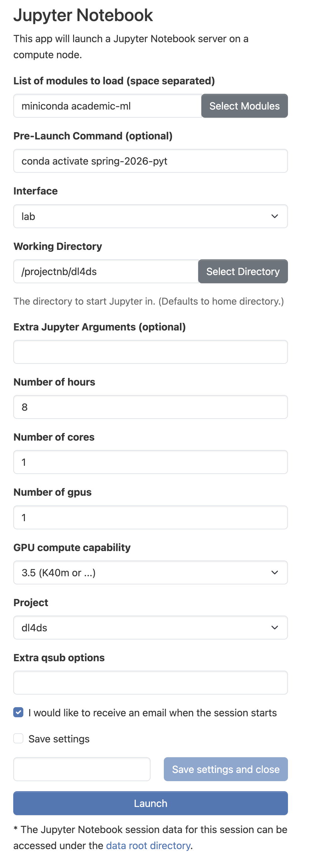Click the Working Directory path field
Screen dimensions: 310x868
106,272
